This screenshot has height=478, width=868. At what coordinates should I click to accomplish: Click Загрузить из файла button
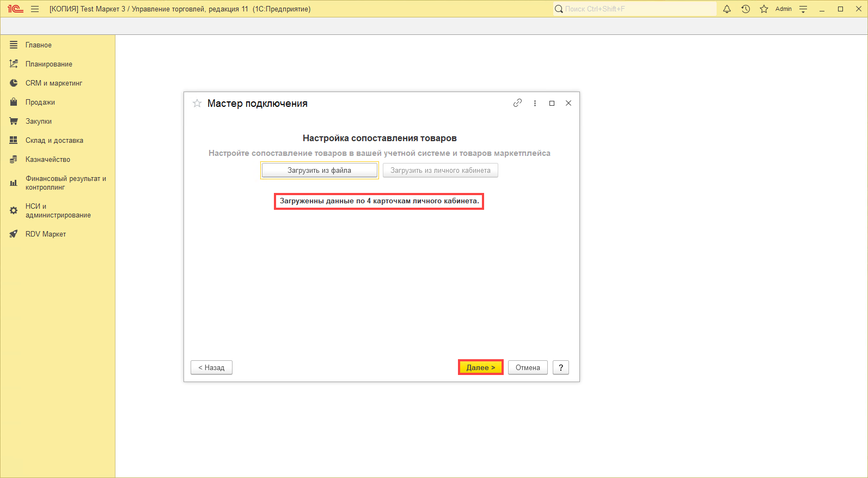(x=320, y=170)
